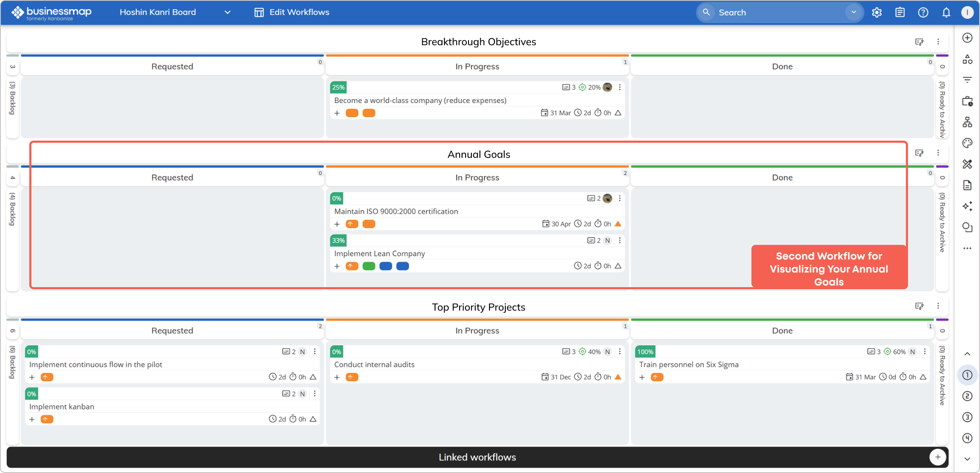
Task: Open the AI assistant sparkles icon
Action: 967,206
